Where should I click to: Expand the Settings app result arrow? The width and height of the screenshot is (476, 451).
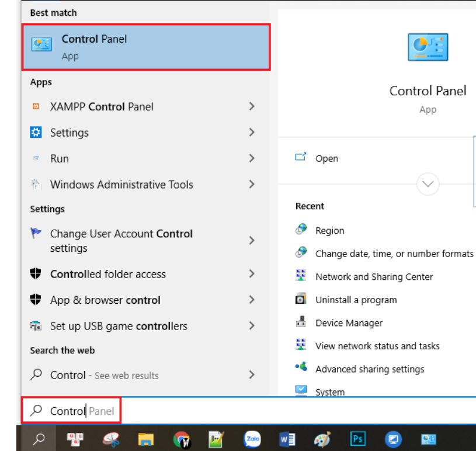pos(252,133)
